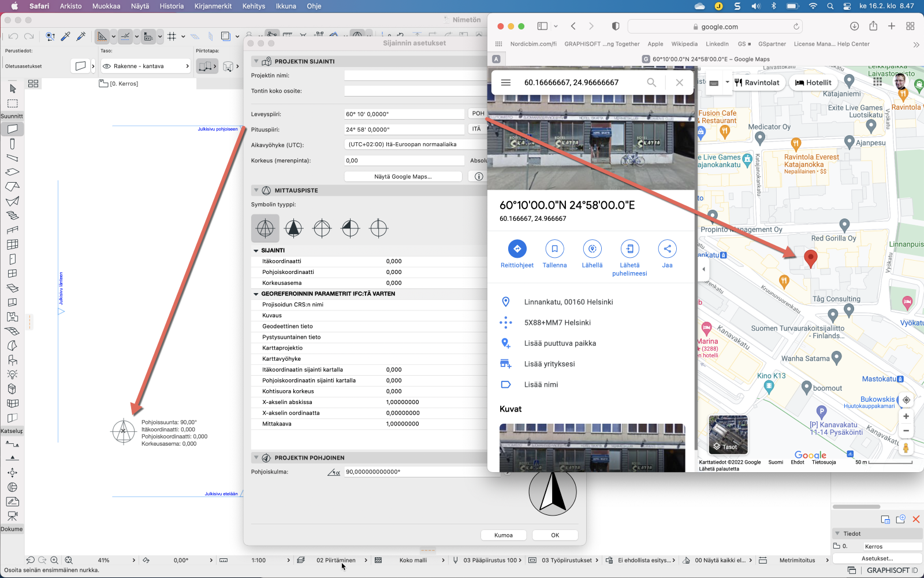Open the Kirjanmerkit menu
Screen dimensions: 924x578
pyautogui.click(x=213, y=6)
